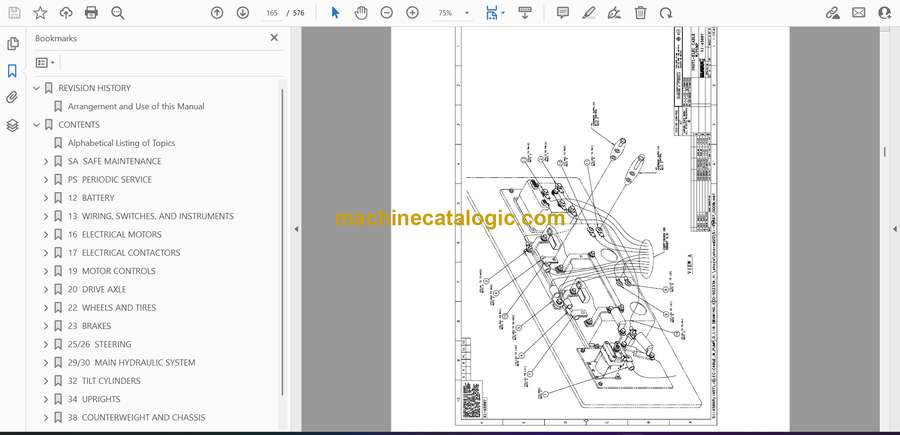Open the attachments paperclip panel

coord(12,98)
